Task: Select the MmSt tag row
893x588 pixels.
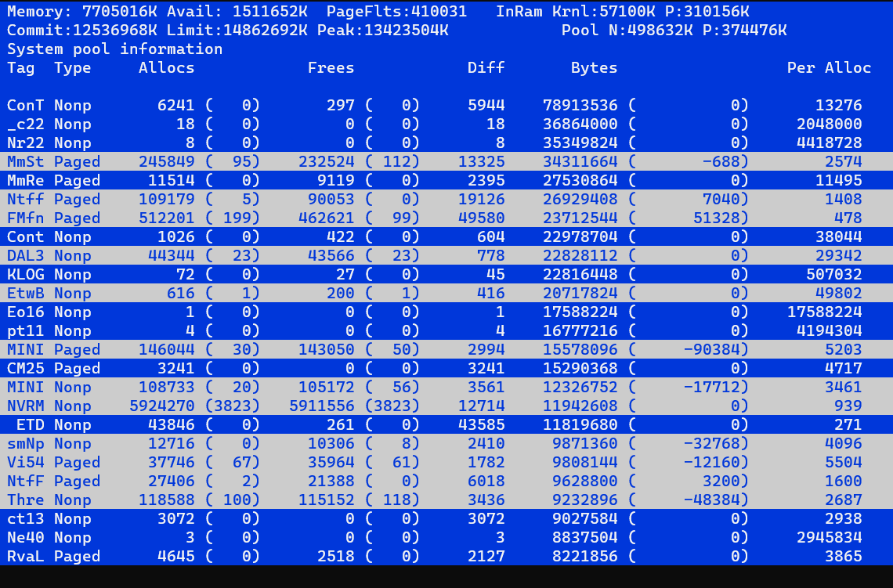Action: (x=446, y=161)
